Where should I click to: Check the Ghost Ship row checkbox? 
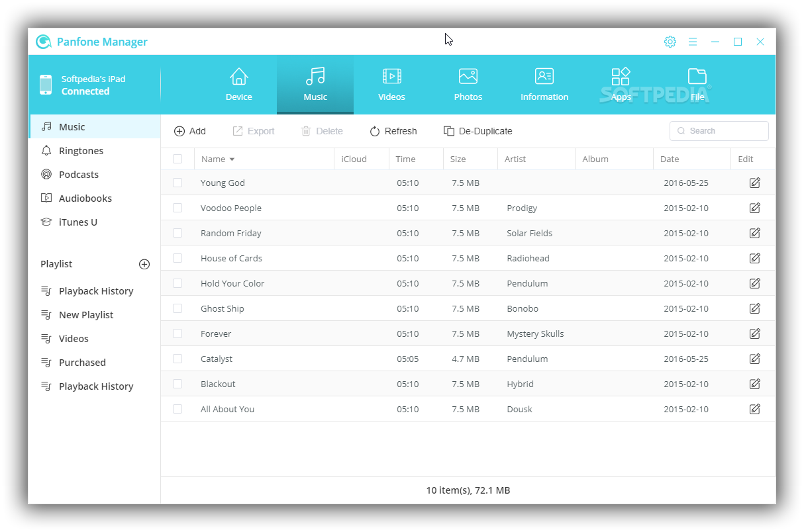click(x=177, y=308)
